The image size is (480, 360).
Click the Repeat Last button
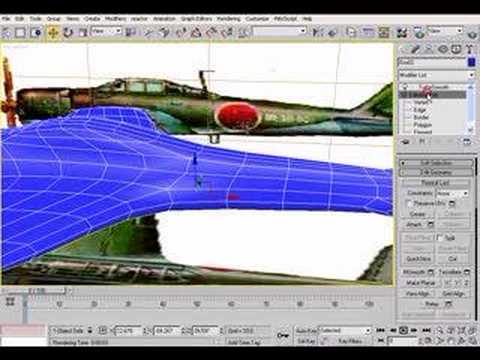435,183
